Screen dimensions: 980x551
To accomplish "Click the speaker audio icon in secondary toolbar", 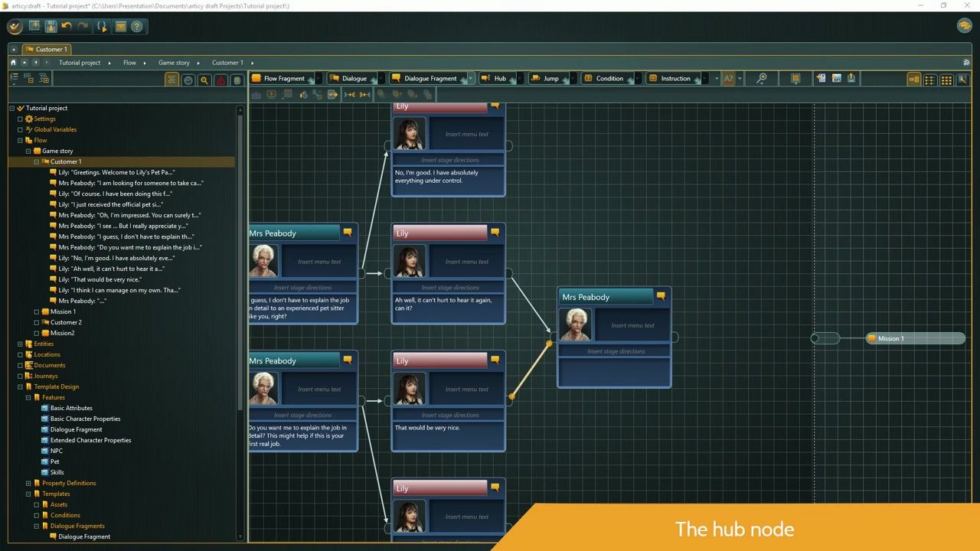I will [303, 94].
